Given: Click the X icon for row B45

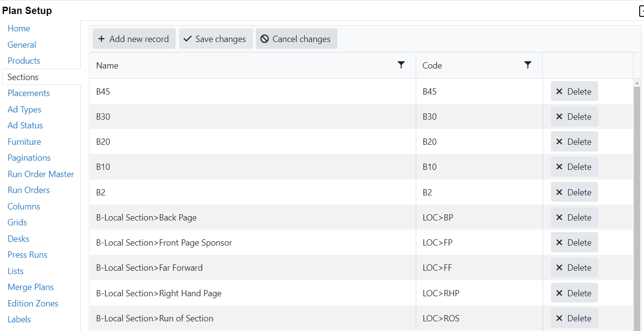Looking at the screenshot, I should 559,91.
